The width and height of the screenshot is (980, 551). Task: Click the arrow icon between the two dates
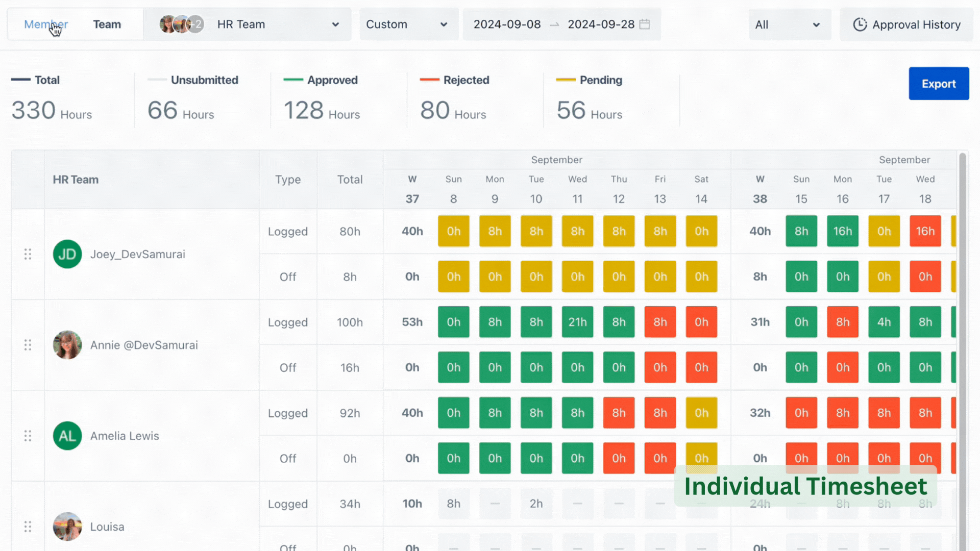(554, 24)
